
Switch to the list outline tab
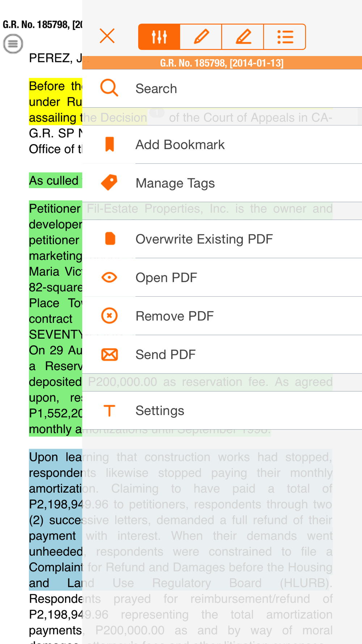point(285,37)
